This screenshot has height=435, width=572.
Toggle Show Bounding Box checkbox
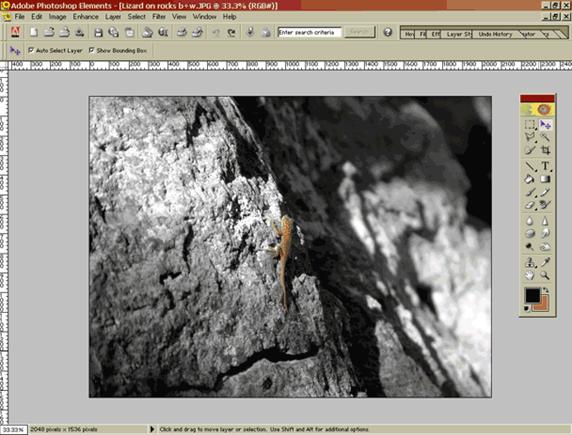pos(92,50)
